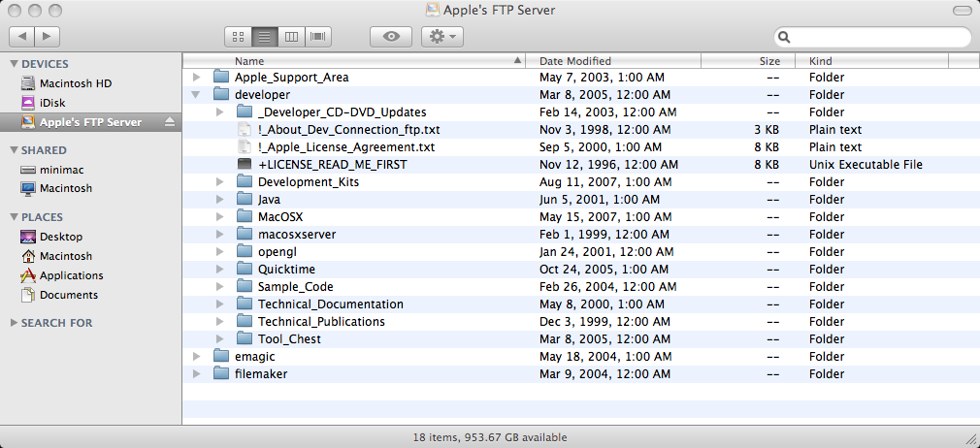Open Applications in sidebar
The height and width of the screenshot is (448, 980).
(x=90, y=275)
